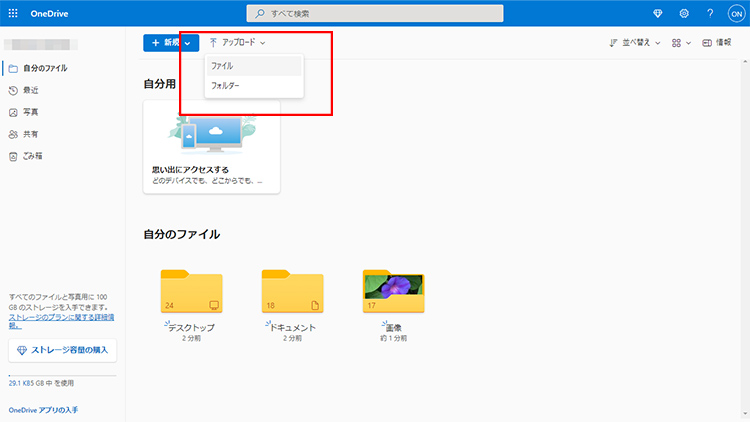Open the app launcher waffle icon

coord(13,13)
